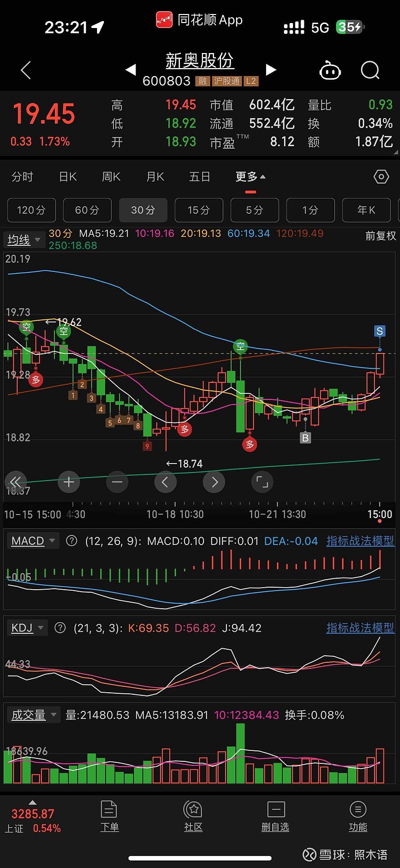Expand quote details corner triangle

point(395,152)
